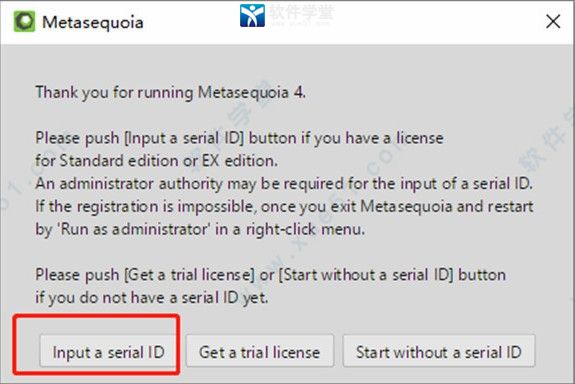Close the Metasequoia dialog with X

(x=553, y=22)
